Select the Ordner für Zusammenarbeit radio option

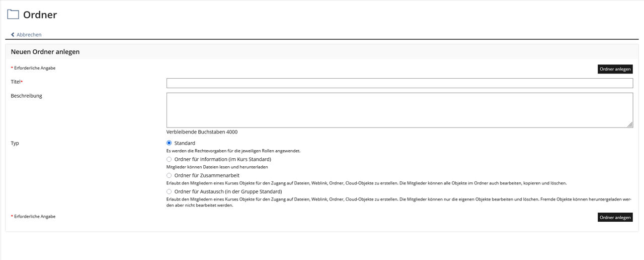tap(169, 175)
